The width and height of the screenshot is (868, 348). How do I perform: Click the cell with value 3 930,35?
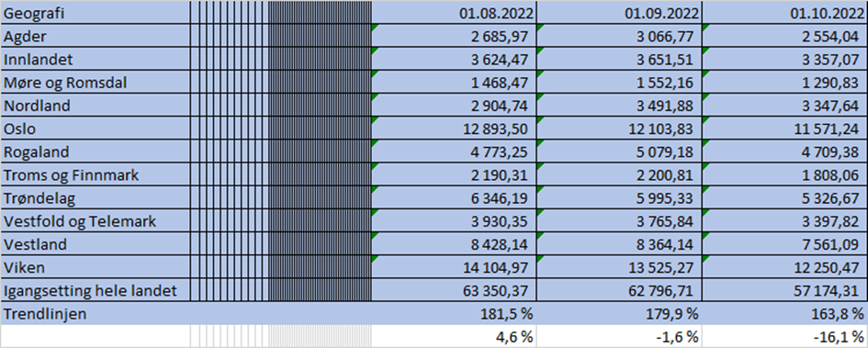coord(454,221)
